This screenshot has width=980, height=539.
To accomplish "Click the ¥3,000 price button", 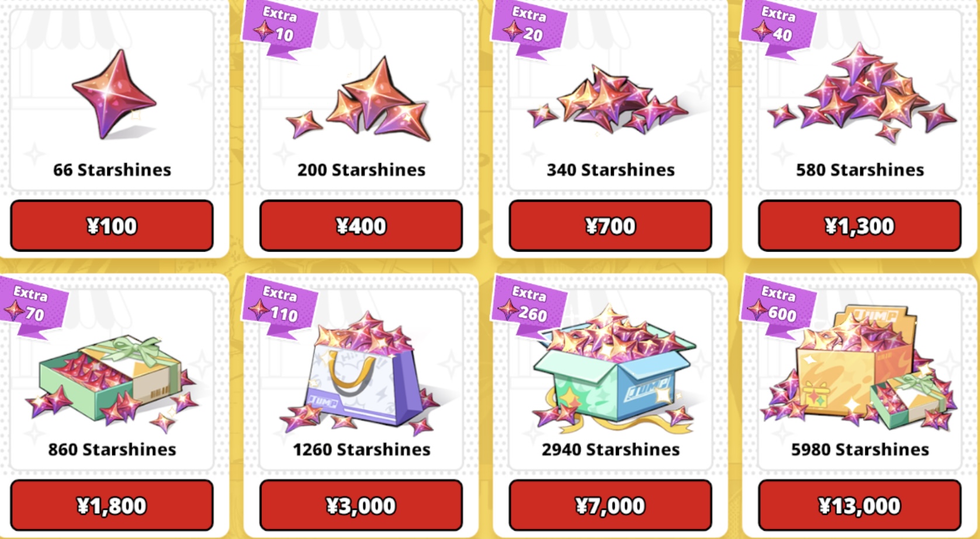I will pyautogui.click(x=361, y=506).
